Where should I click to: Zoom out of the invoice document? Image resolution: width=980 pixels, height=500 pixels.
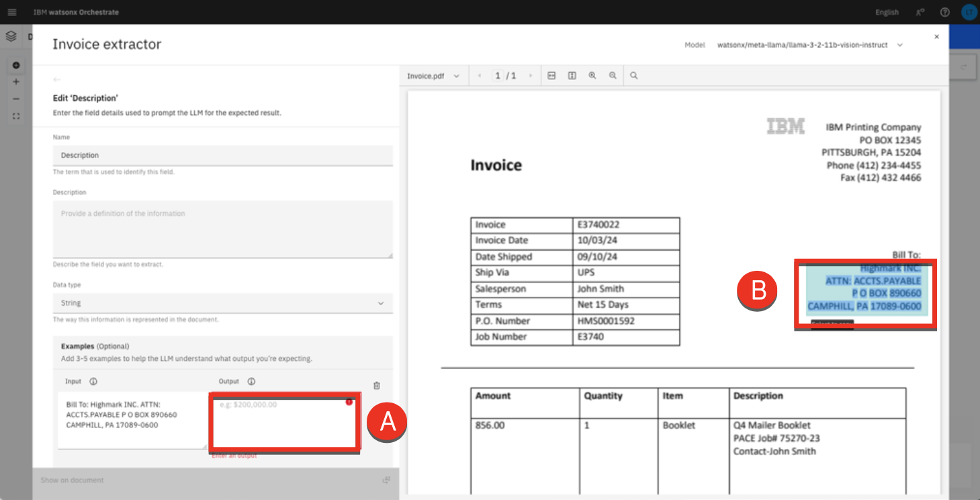coord(613,76)
